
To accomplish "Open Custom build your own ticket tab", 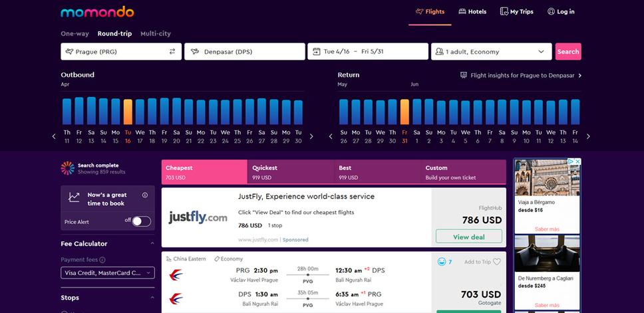I will (463, 172).
